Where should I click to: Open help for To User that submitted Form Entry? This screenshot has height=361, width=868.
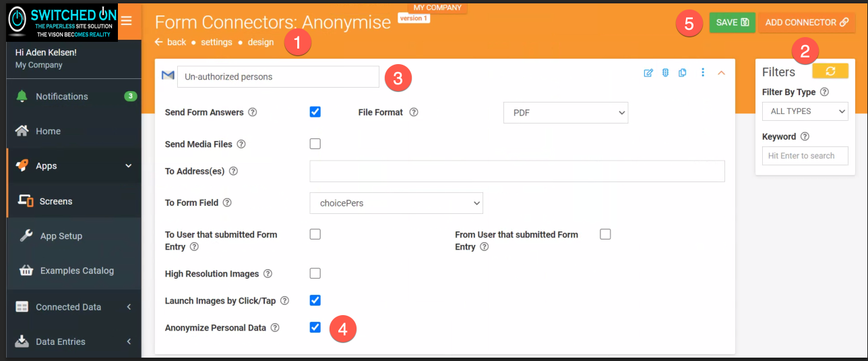click(x=194, y=247)
